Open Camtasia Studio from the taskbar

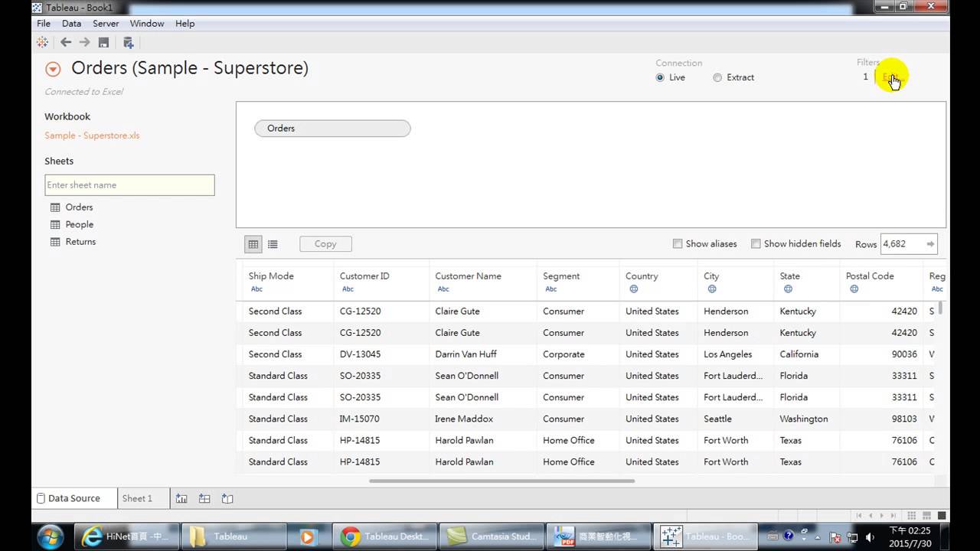click(491, 536)
